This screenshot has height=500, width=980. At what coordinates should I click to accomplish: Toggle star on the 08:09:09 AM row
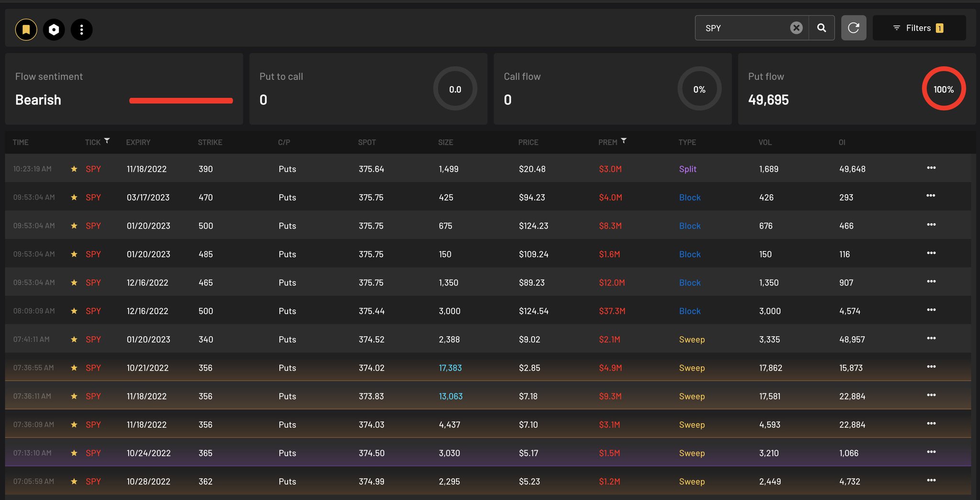(x=74, y=311)
